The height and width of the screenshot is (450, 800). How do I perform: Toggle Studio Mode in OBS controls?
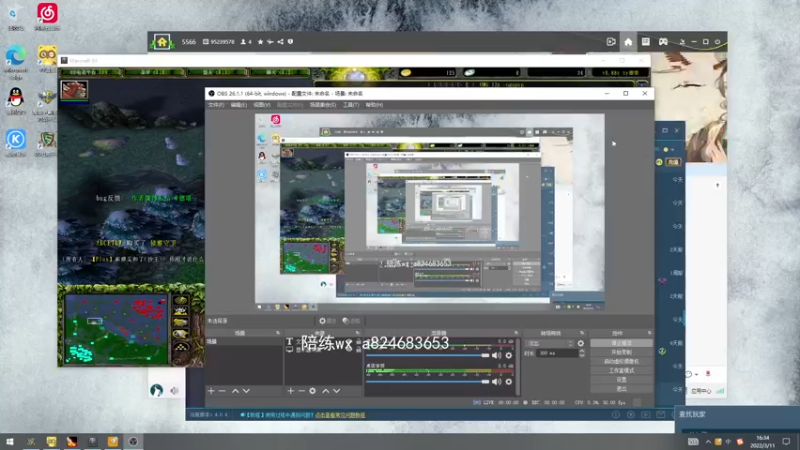621,370
